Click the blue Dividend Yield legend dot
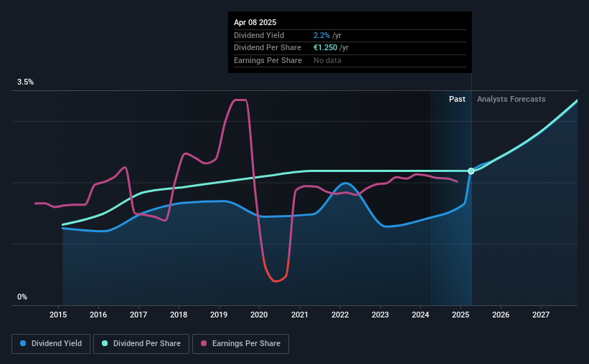Screen dimensions: 589x364 point(23,343)
